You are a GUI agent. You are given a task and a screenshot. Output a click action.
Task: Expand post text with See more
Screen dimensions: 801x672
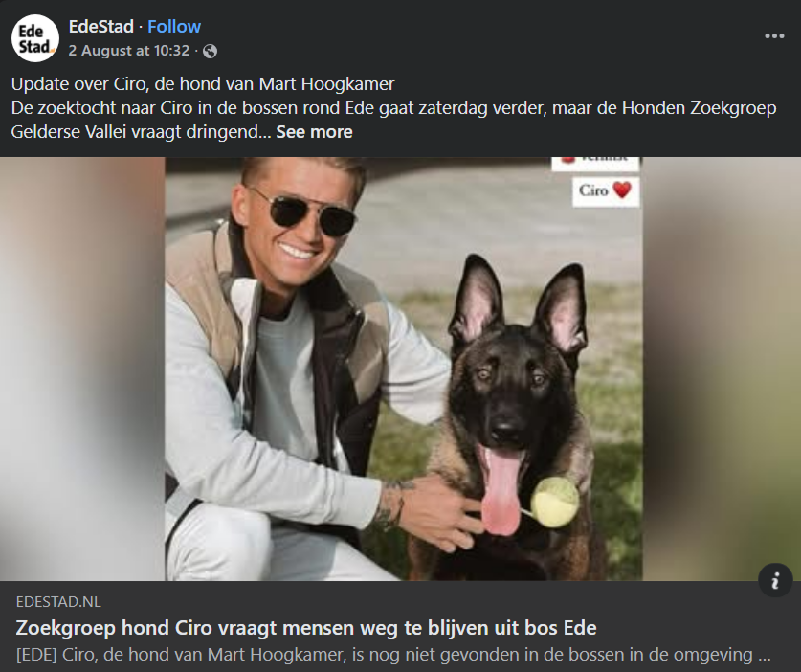click(314, 132)
